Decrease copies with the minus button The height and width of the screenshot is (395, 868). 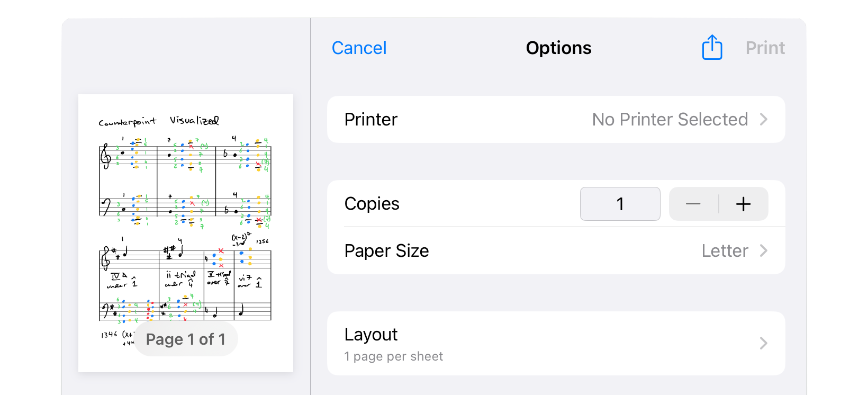693,204
